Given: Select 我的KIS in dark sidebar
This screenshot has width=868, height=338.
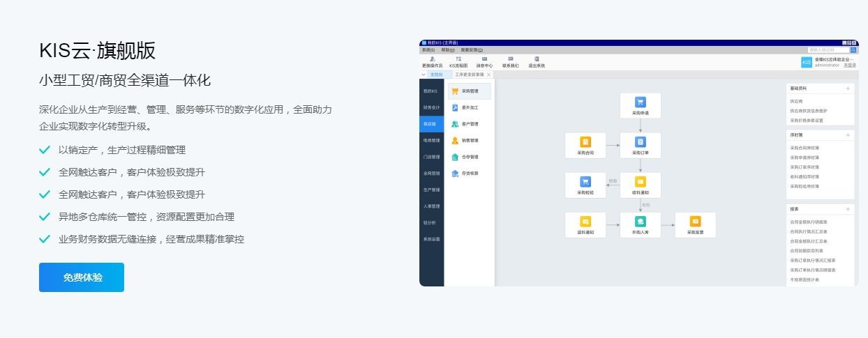Looking at the screenshot, I should (431, 91).
